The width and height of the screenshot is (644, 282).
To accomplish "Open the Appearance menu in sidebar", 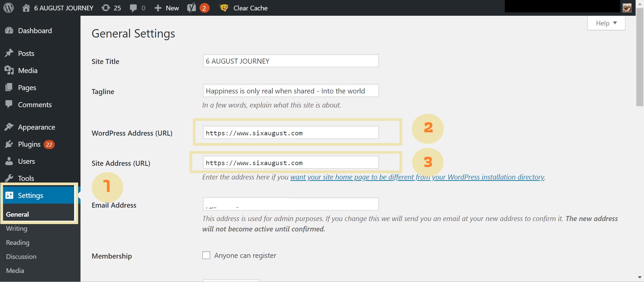I will point(36,127).
